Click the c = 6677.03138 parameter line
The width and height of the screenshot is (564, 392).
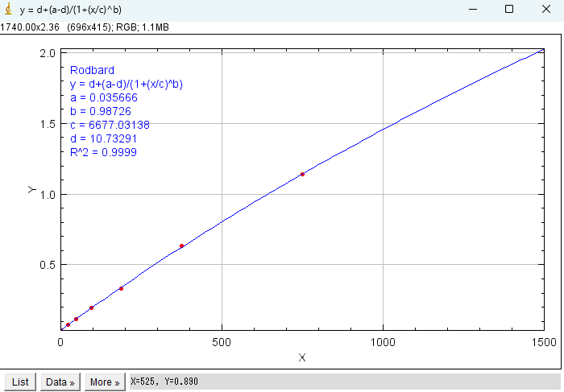[110, 125]
